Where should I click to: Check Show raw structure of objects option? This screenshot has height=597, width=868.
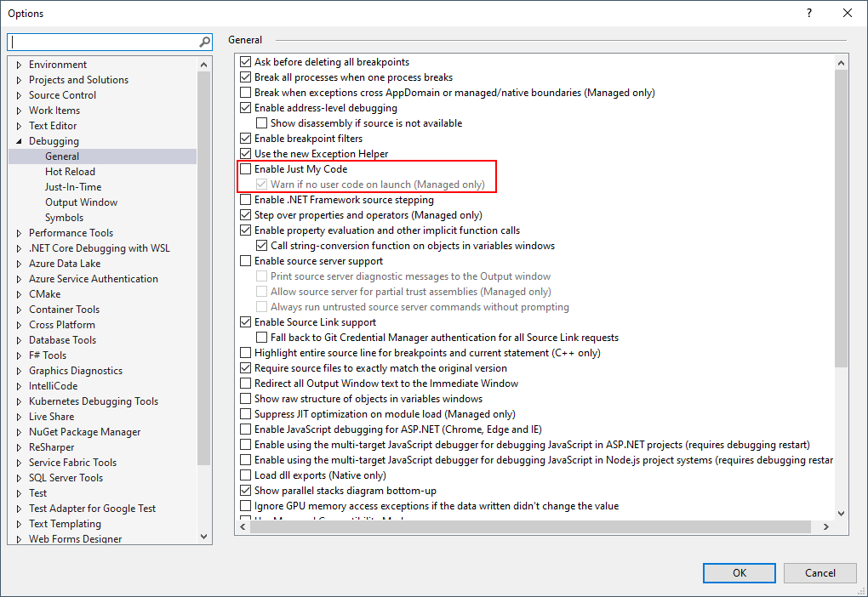point(245,398)
